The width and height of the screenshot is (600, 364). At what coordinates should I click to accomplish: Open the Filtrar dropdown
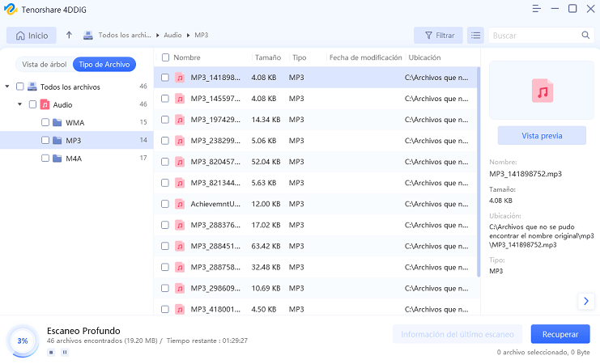[x=438, y=36]
